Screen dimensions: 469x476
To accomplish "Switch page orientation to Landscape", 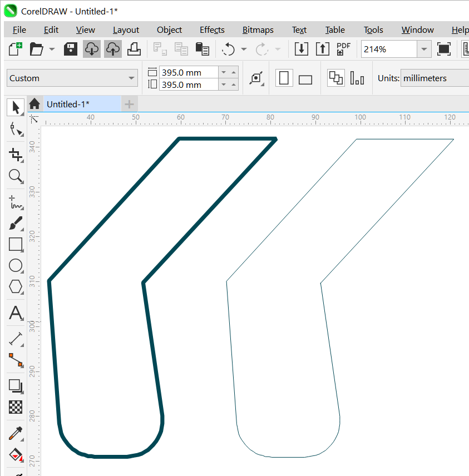I will 305,79.
